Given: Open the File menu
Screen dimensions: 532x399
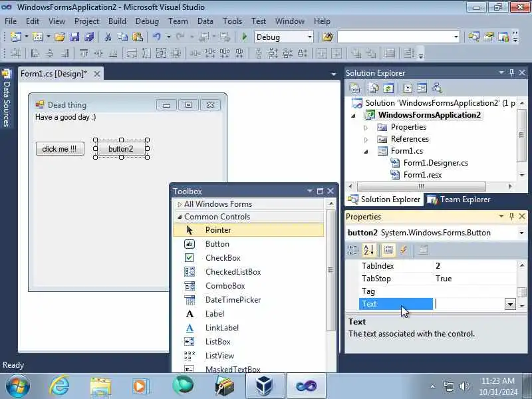Looking at the screenshot, I should point(11,21).
